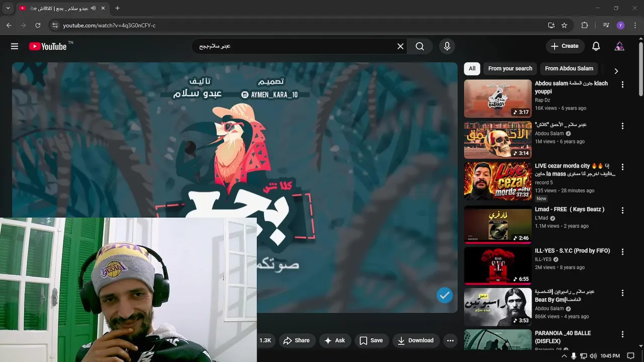Click the Ask button
The height and width of the screenshot is (362, 644).
tap(335, 340)
